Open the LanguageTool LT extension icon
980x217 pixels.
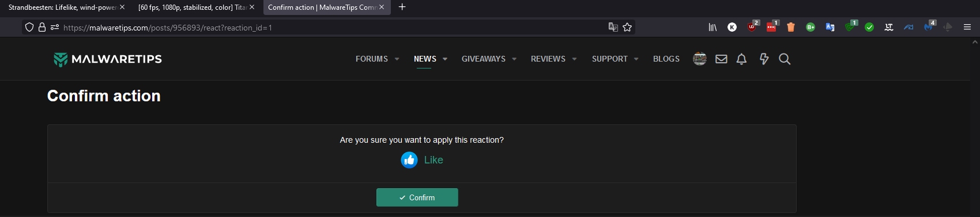(x=889, y=27)
